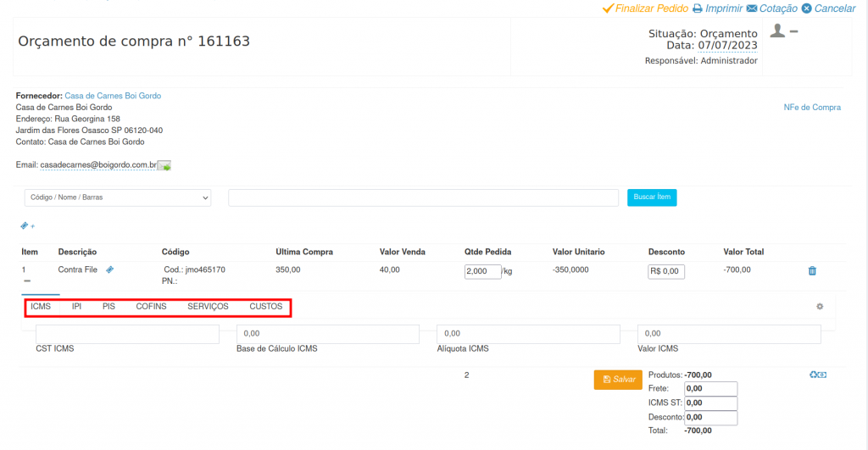Print the order via Imprimir
This screenshot has height=450, width=868.
tap(717, 8)
